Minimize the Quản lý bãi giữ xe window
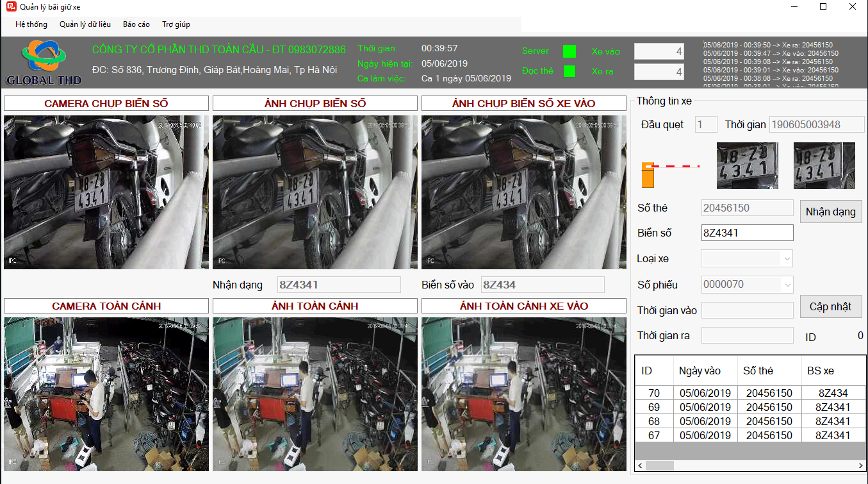Viewport: 868px width, 484px height. (794, 6)
